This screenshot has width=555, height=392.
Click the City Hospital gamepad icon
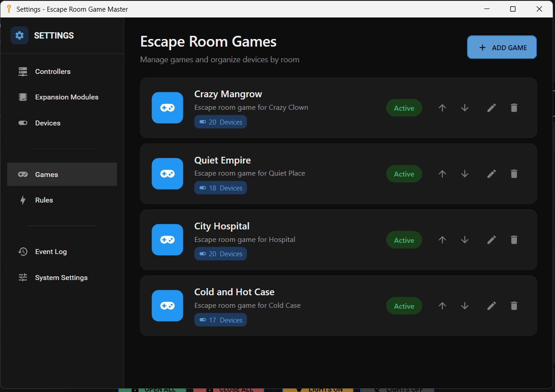[167, 240]
